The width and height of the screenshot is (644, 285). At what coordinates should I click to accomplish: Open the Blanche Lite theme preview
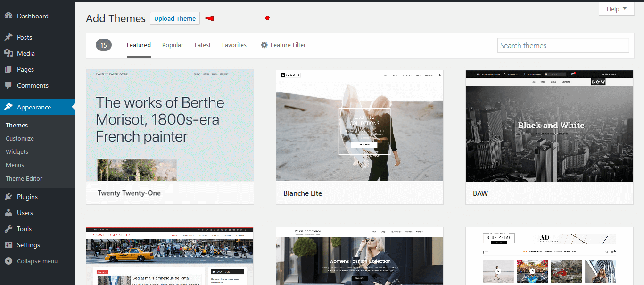click(359, 125)
